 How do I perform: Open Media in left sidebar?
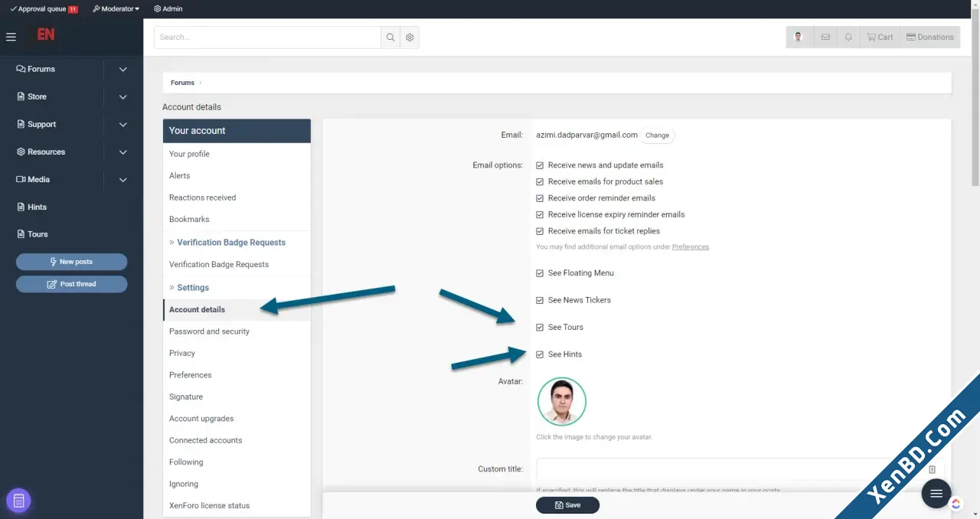[x=34, y=179]
